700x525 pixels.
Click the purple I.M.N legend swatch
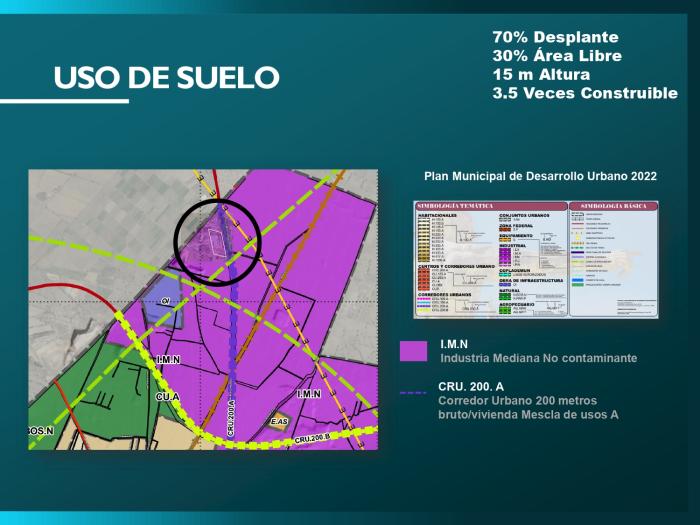point(413,350)
